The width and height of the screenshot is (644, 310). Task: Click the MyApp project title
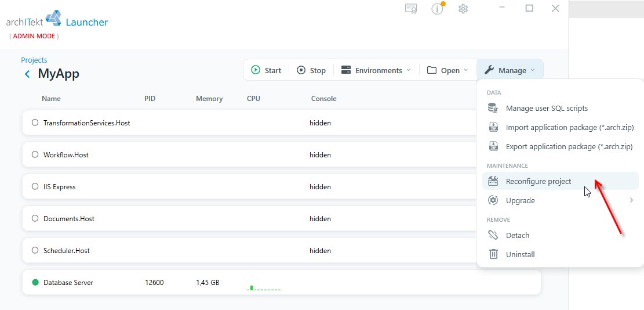(59, 74)
